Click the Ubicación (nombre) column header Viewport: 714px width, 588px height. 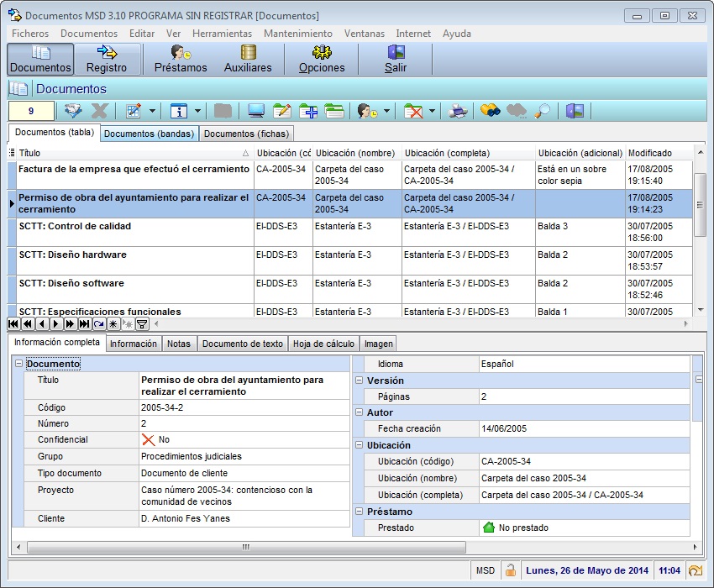tap(358, 153)
